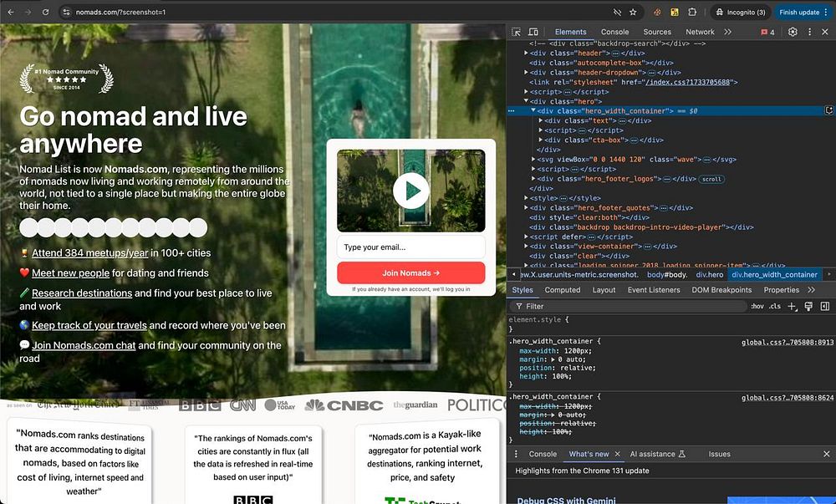Toggle the .cls element classes panel
This screenshot has height=504, width=836.
click(775, 307)
